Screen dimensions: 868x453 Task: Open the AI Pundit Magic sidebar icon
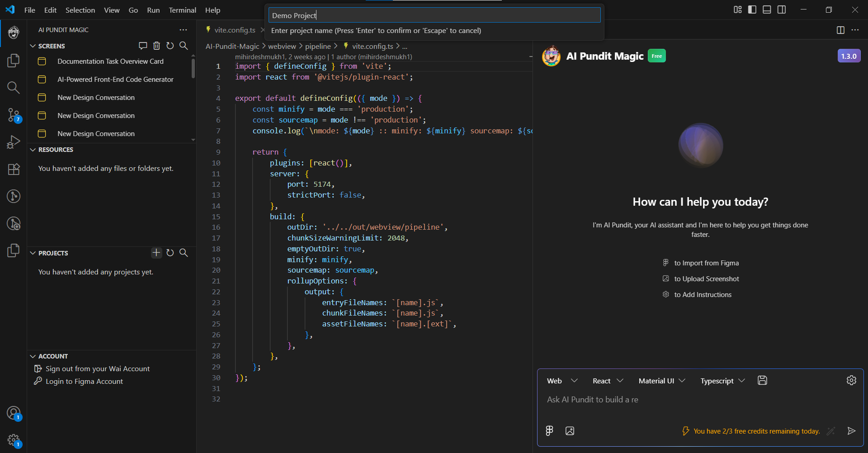14,33
